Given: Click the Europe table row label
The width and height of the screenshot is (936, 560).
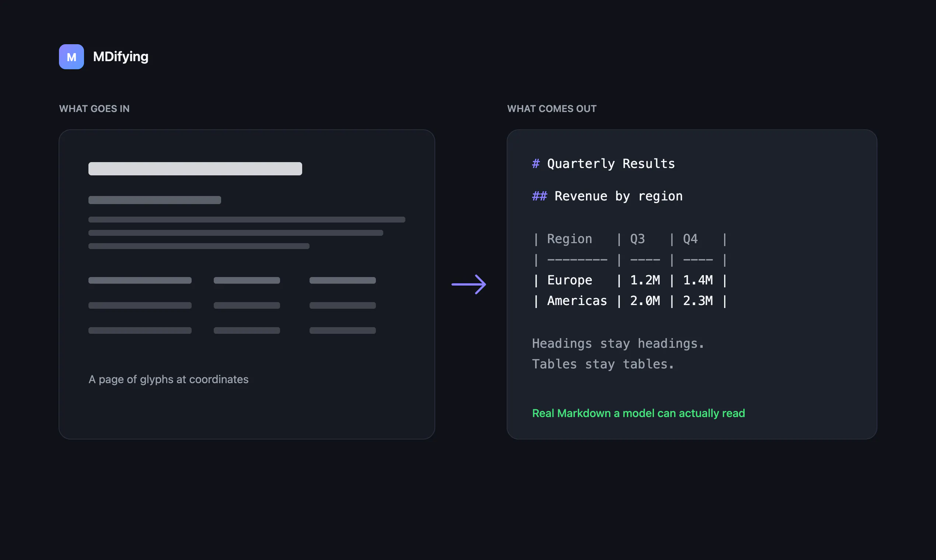Looking at the screenshot, I should (x=570, y=280).
